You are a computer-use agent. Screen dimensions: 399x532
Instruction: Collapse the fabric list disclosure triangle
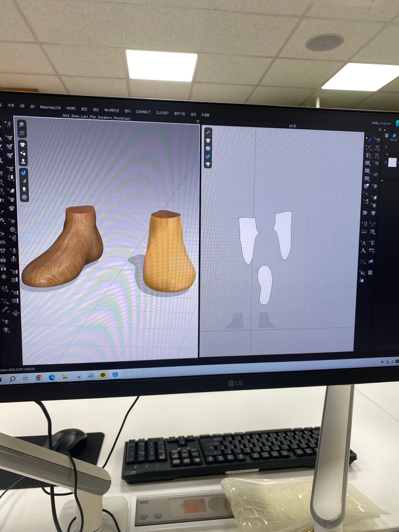[x=387, y=154]
